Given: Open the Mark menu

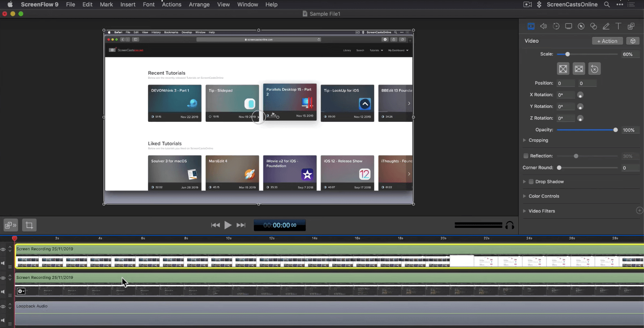Looking at the screenshot, I should pyautogui.click(x=106, y=4).
